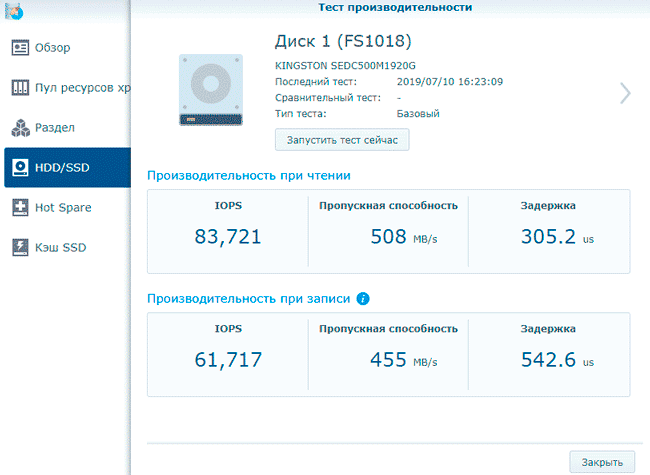Screen dimensions: 650x475
Task: Click write throughput value 455 MB/s
Action: pos(404,360)
